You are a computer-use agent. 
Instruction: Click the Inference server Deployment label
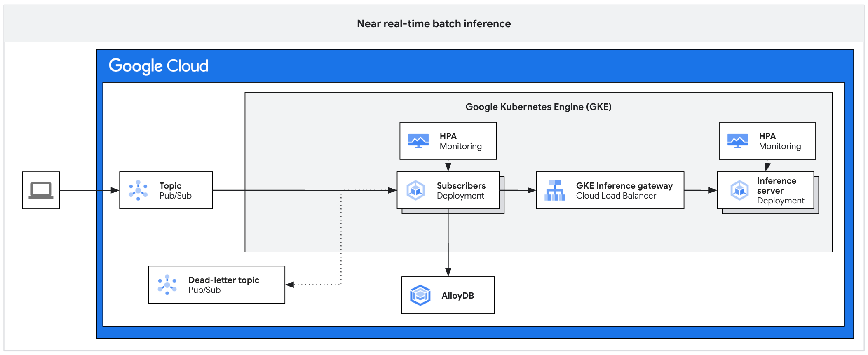[780, 191]
